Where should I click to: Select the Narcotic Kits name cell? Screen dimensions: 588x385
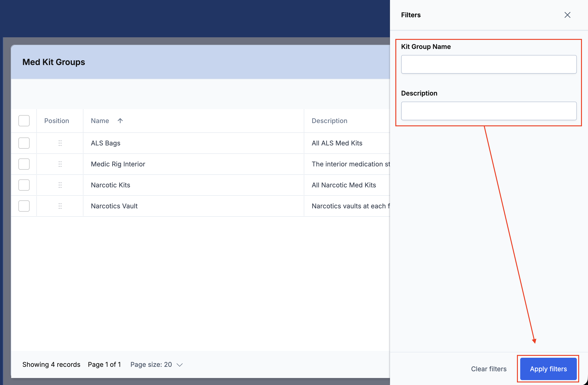(x=193, y=185)
